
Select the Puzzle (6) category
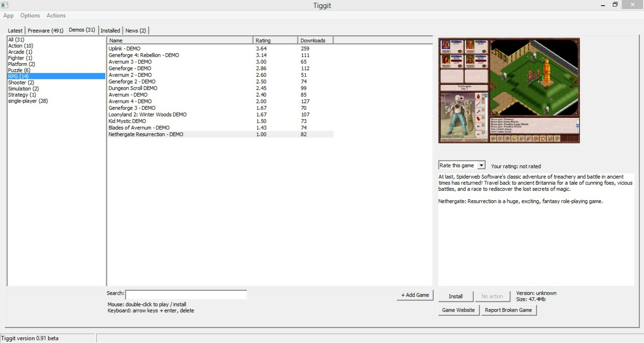(56, 70)
